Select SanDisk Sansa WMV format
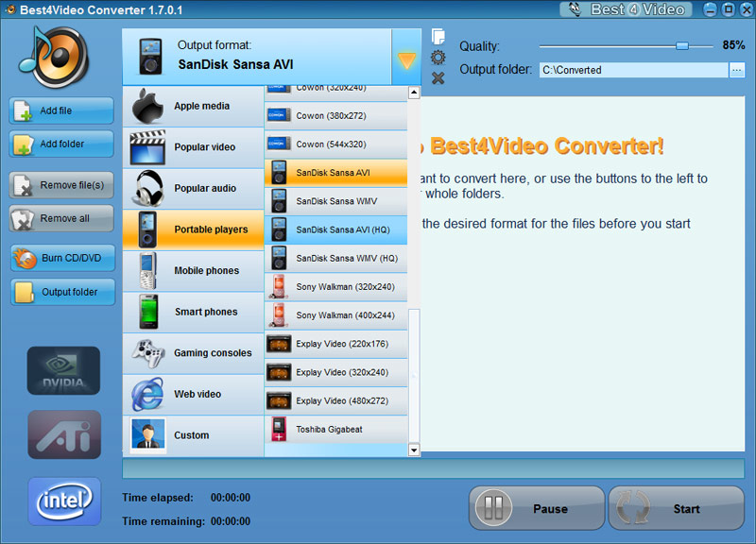This screenshot has width=756, height=544. click(336, 201)
